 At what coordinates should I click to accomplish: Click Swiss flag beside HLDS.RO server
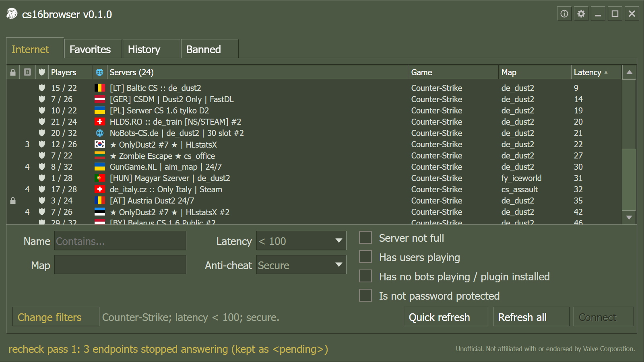tap(100, 121)
